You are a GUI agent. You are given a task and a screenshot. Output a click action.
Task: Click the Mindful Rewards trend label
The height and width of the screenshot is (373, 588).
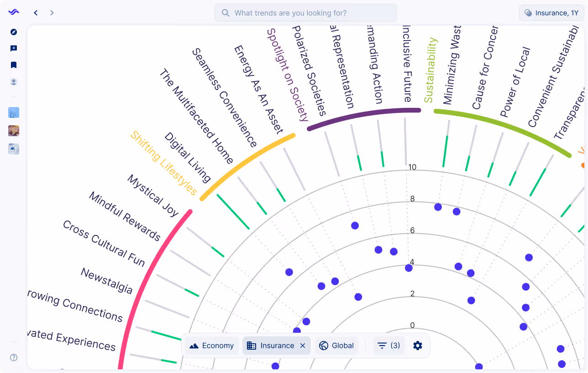(x=125, y=216)
